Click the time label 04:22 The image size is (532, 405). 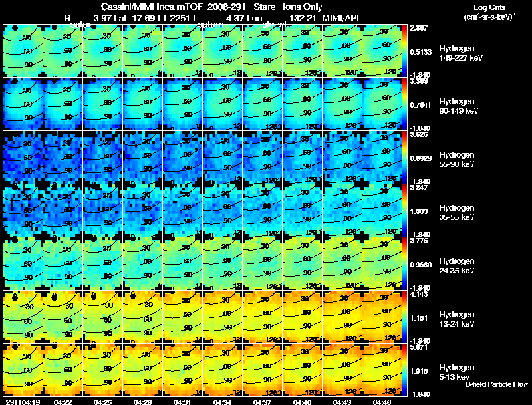pyautogui.click(x=63, y=402)
